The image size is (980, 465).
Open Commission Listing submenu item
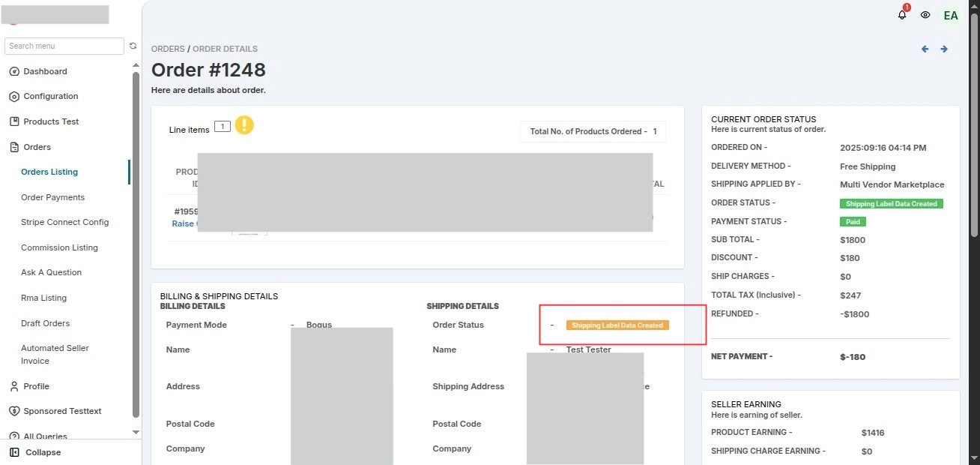(59, 247)
